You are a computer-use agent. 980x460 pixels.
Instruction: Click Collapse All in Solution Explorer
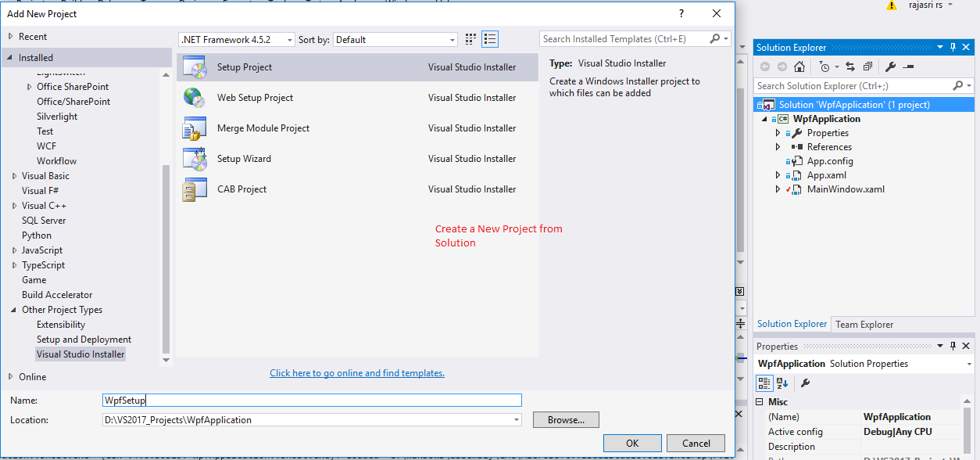coord(867,66)
